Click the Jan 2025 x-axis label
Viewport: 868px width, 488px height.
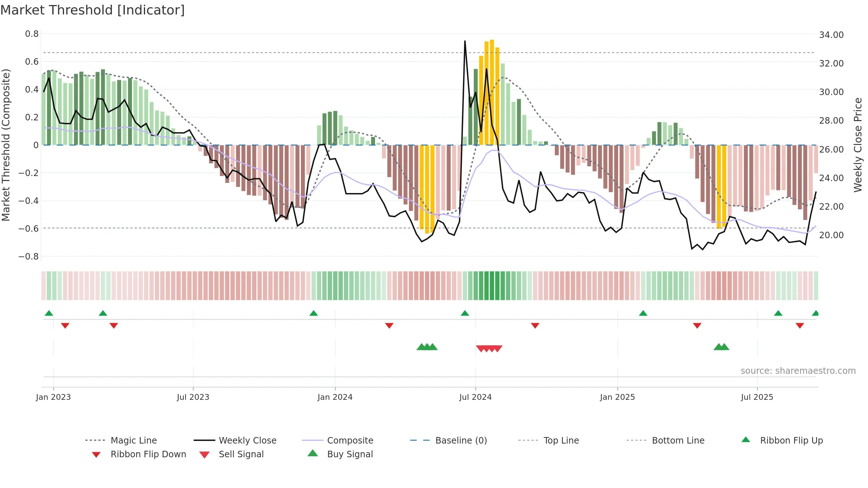coord(617,397)
